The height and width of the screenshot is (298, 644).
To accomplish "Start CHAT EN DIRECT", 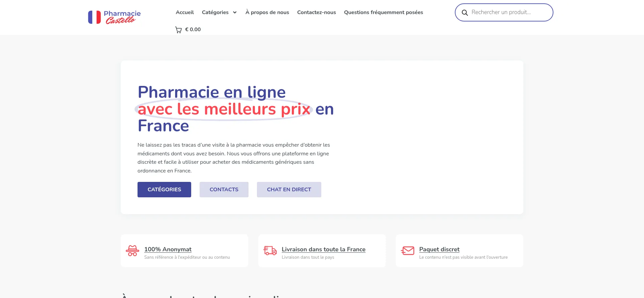I will 289,190.
